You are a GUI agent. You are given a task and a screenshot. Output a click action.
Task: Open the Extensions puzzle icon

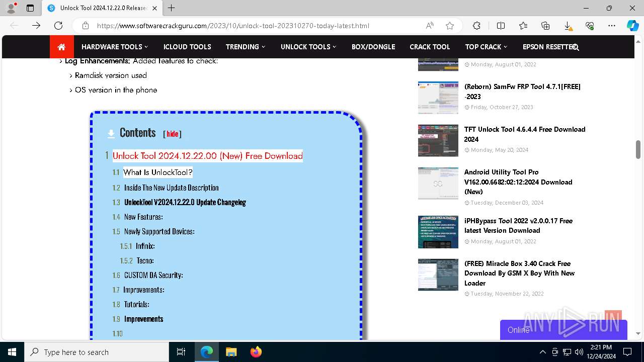tap(476, 26)
